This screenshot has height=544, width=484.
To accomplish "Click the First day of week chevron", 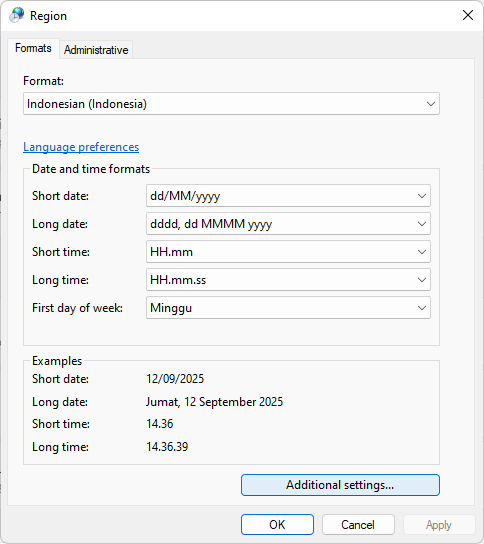I will click(x=422, y=307).
